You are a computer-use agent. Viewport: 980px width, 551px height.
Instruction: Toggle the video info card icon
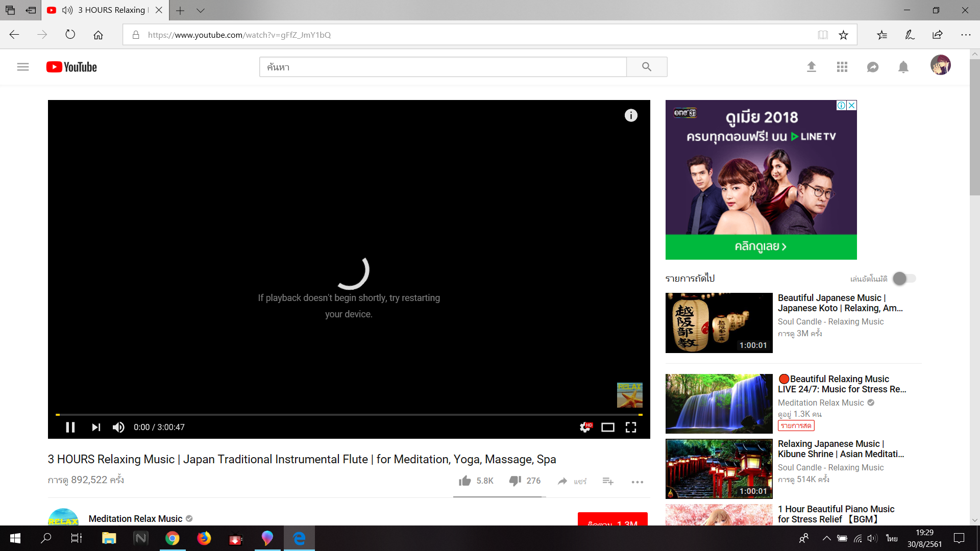(x=631, y=115)
